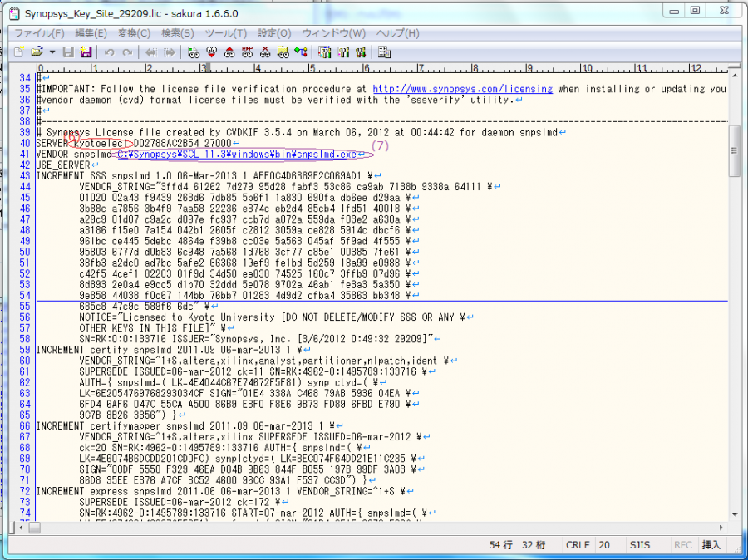Click the Open folder icon

point(36,52)
